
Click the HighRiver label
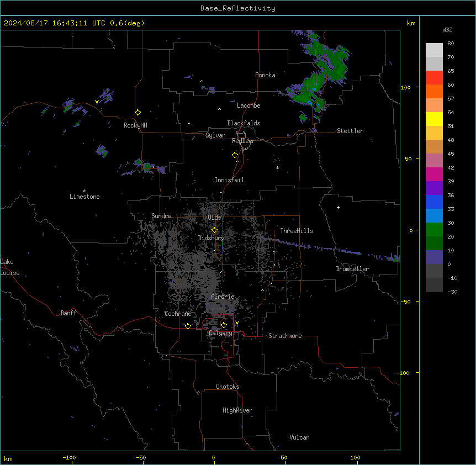237,410
